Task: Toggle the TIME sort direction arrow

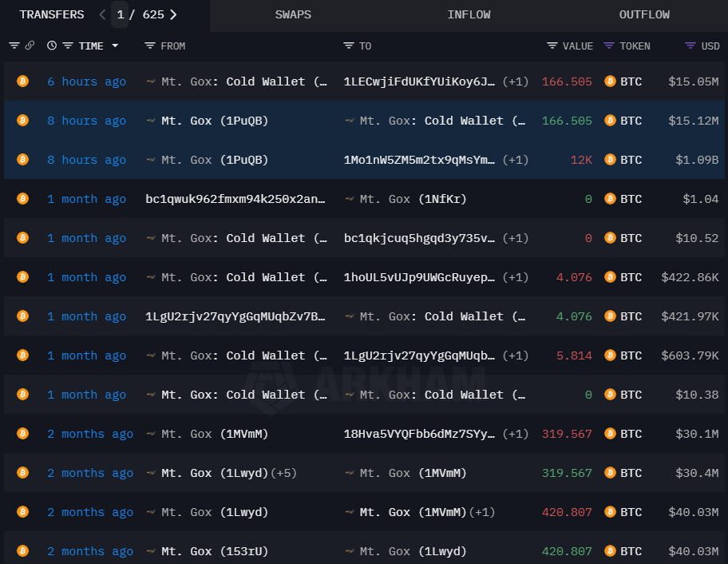Action: [x=115, y=46]
